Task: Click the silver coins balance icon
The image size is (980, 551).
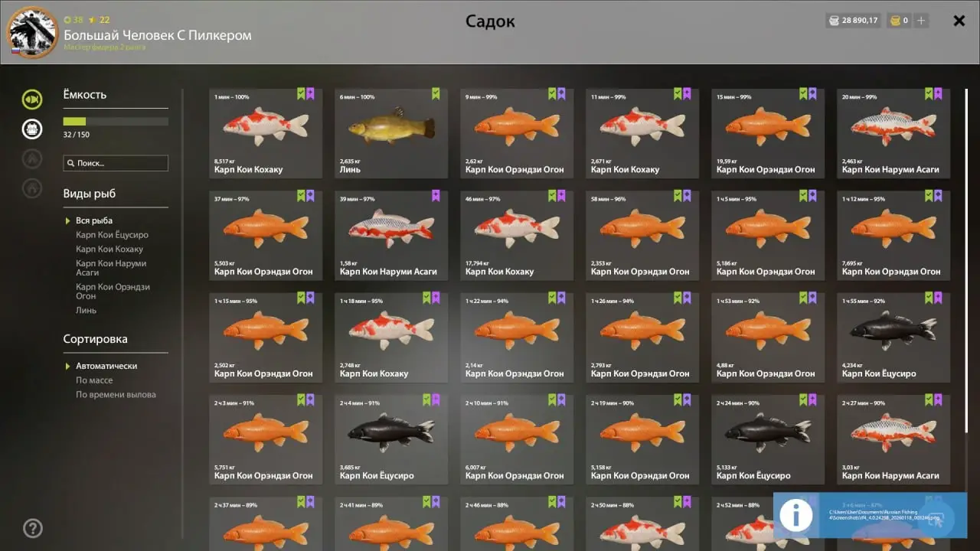Action: point(833,21)
